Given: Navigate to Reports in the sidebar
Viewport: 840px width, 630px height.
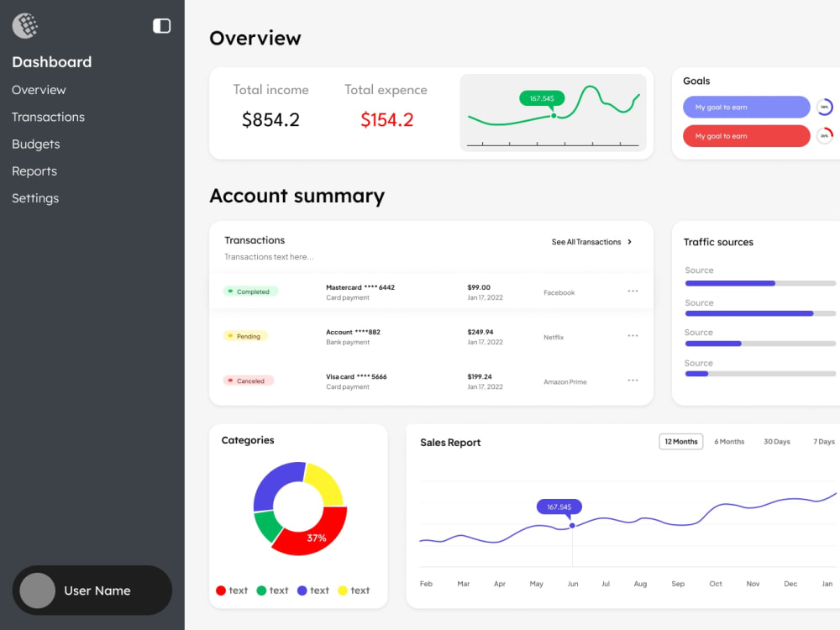Looking at the screenshot, I should [x=34, y=171].
